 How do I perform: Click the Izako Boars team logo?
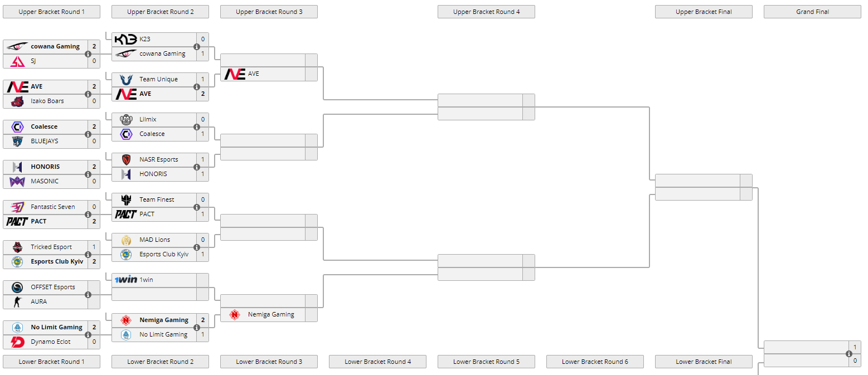(17, 101)
